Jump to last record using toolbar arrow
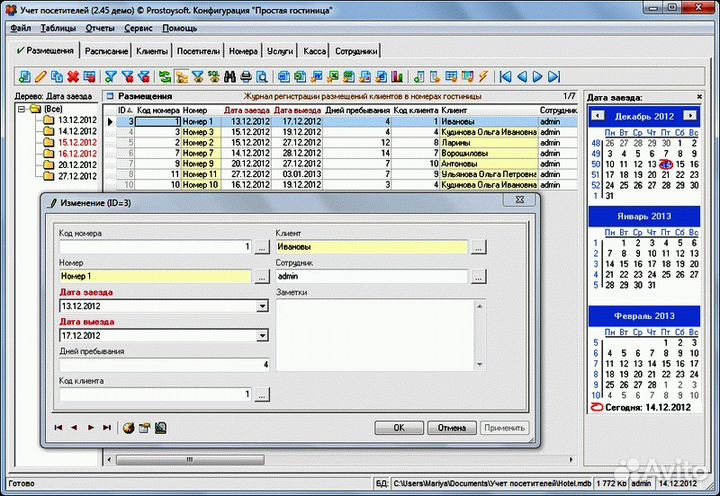This screenshot has width=720, height=496. coord(554,77)
